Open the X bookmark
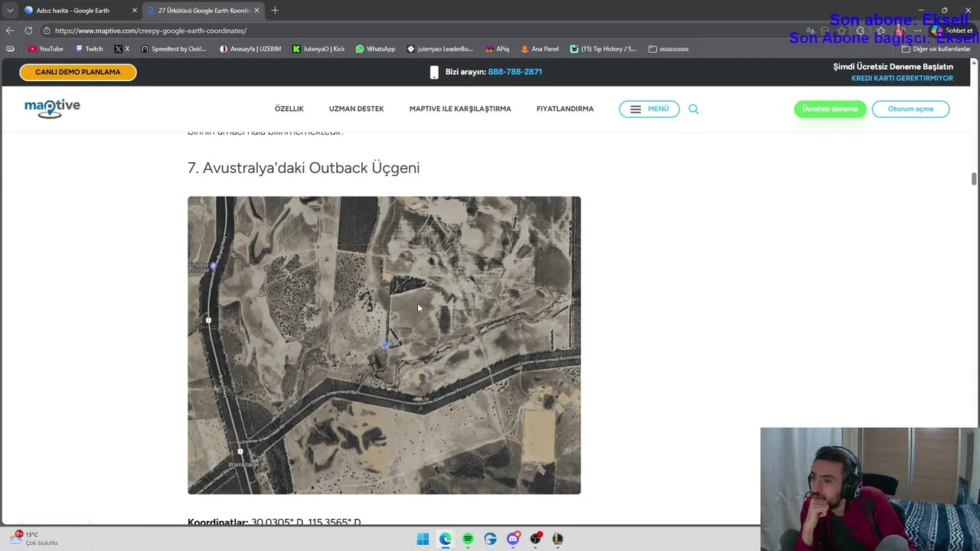Screen dimensions: 980x551 pos(122,49)
